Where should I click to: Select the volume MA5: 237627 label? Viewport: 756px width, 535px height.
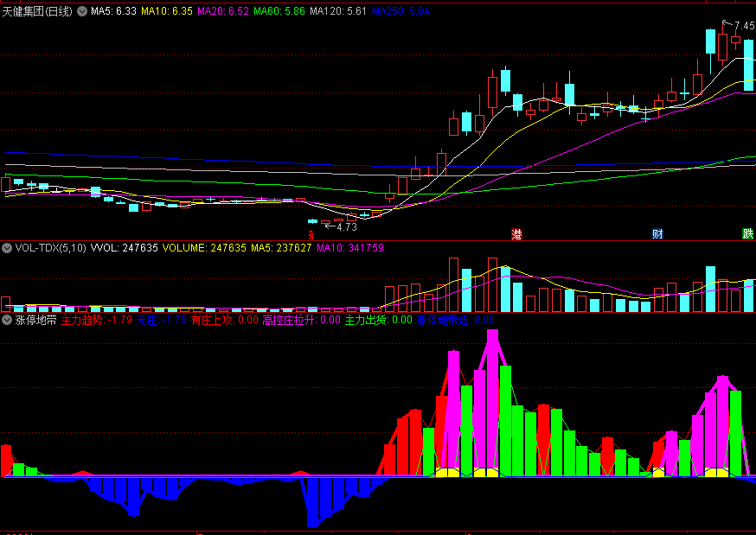tap(282, 248)
